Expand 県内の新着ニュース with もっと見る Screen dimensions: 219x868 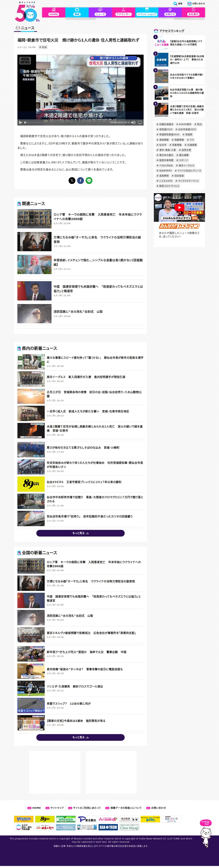(x=80, y=533)
